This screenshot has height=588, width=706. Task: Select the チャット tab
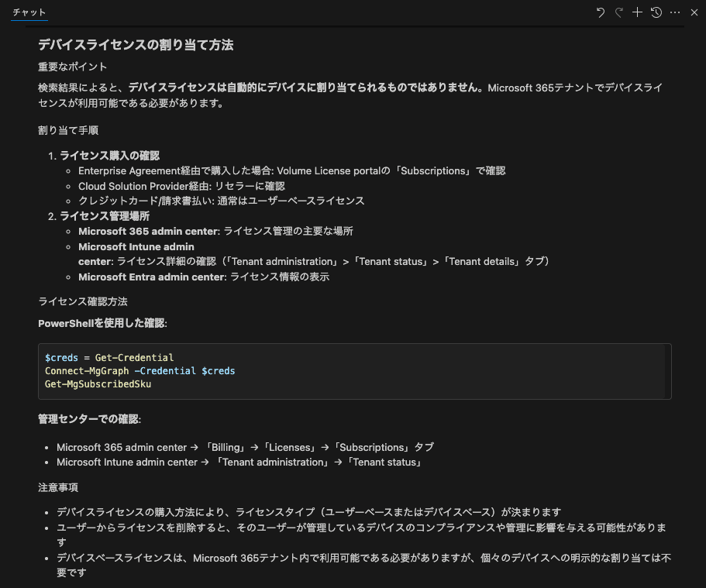click(x=29, y=12)
